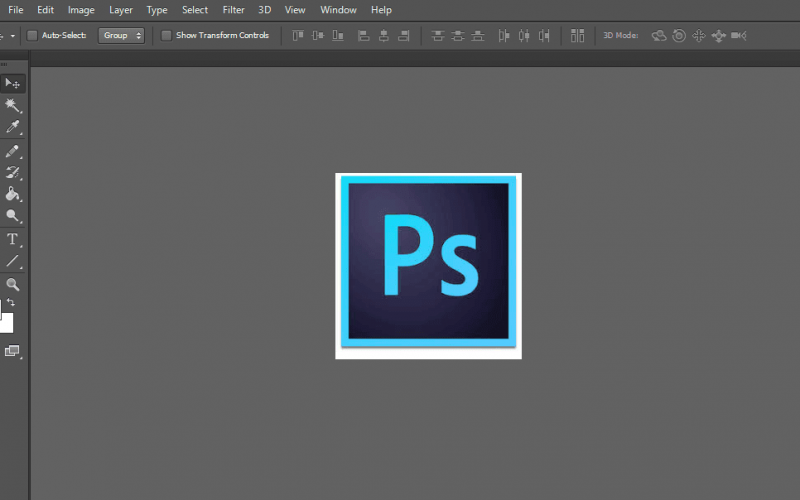Image resolution: width=800 pixels, height=500 pixels.
Task: Open the View menu
Action: [x=295, y=10]
